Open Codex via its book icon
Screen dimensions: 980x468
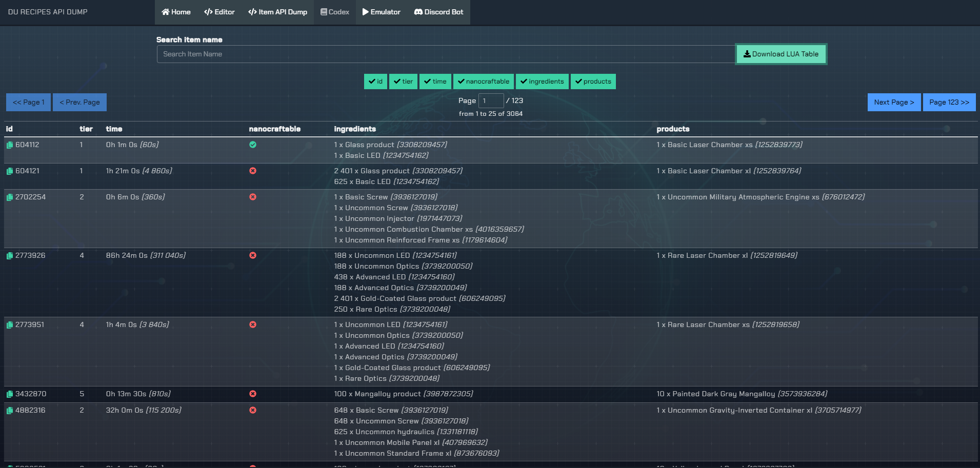pos(323,12)
